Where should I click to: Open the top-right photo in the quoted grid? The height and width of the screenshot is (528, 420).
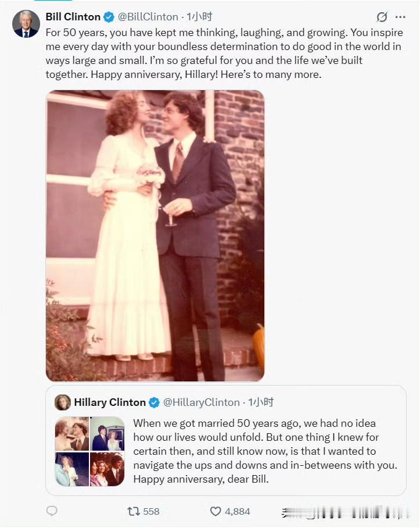(107, 433)
